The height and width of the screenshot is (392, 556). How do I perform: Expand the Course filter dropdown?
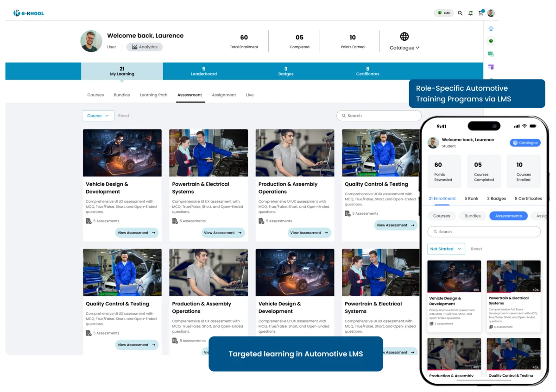98,116
